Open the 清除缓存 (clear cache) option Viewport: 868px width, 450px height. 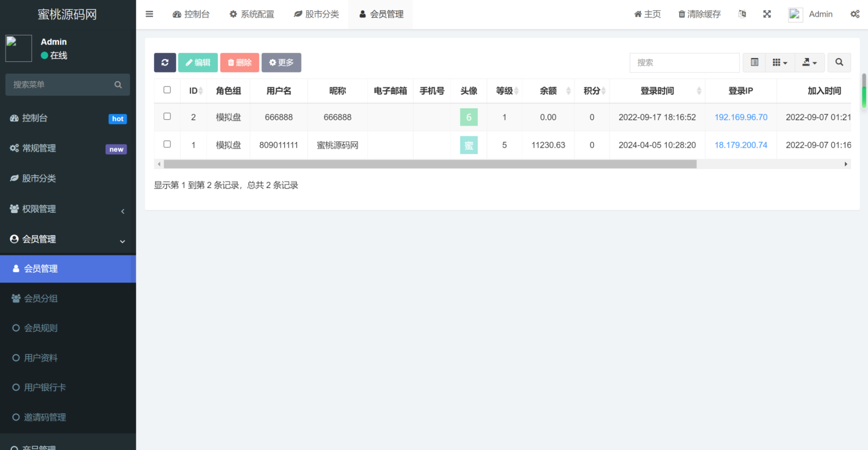[x=699, y=14]
